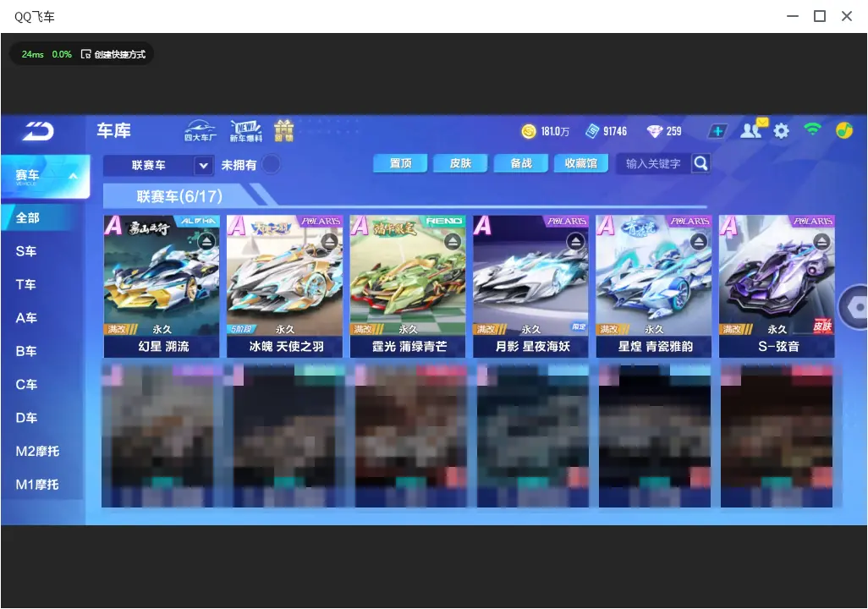The width and height of the screenshot is (868, 609).
Task: Open the 四大车厂 car factory icon
Action: tap(200, 130)
